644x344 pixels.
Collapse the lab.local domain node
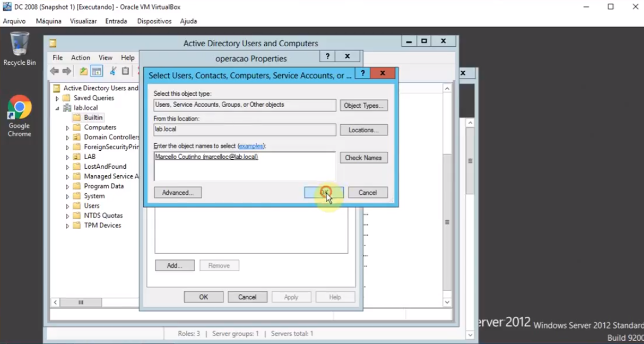58,108
